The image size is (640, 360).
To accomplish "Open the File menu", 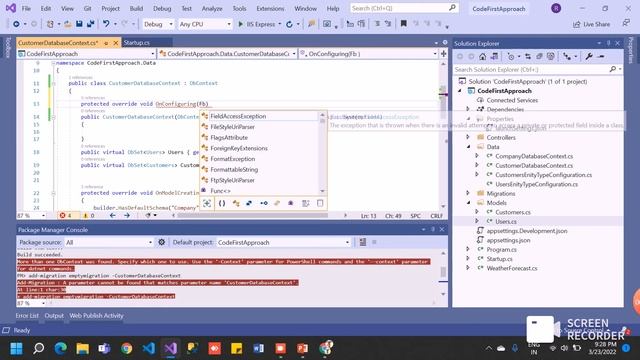I will coord(26,8).
